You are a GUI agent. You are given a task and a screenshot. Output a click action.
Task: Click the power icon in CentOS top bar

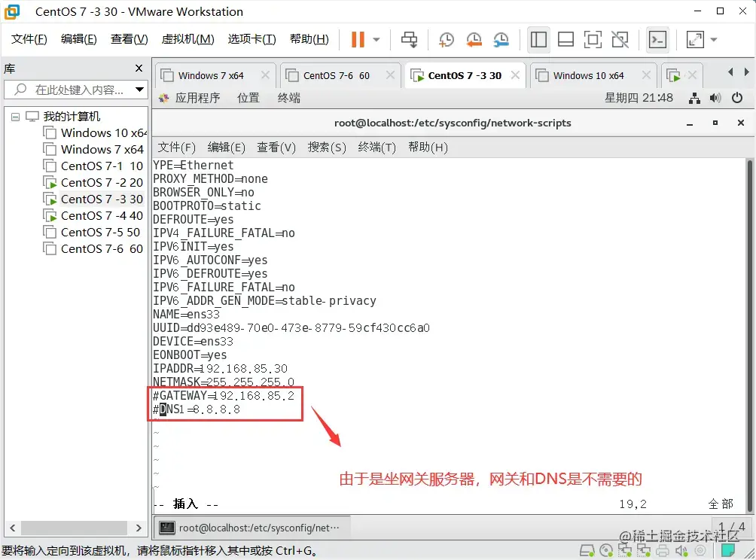pos(736,98)
